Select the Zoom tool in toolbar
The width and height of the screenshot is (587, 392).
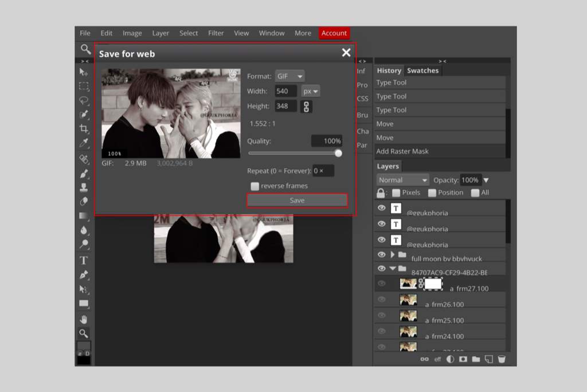pyautogui.click(x=84, y=333)
